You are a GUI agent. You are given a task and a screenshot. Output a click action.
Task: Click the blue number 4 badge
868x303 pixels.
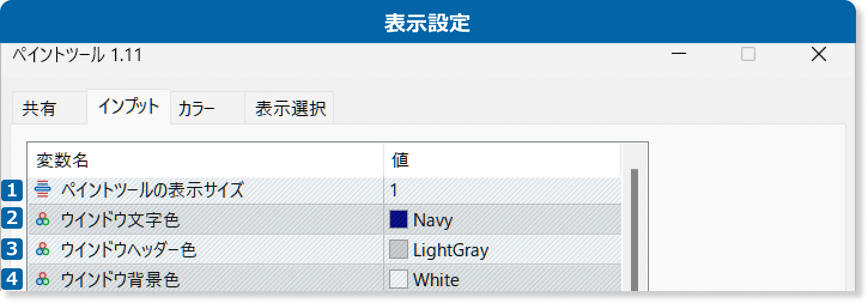tap(12, 279)
